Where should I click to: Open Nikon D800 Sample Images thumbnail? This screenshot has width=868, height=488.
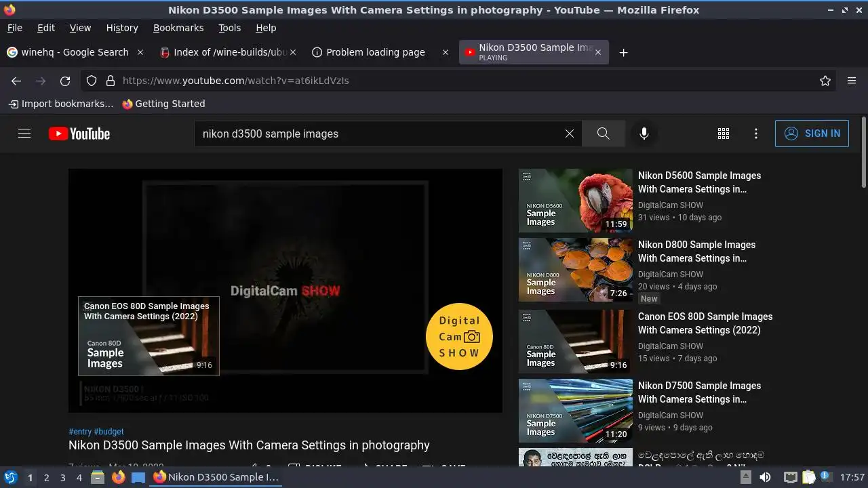pos(576,270)
